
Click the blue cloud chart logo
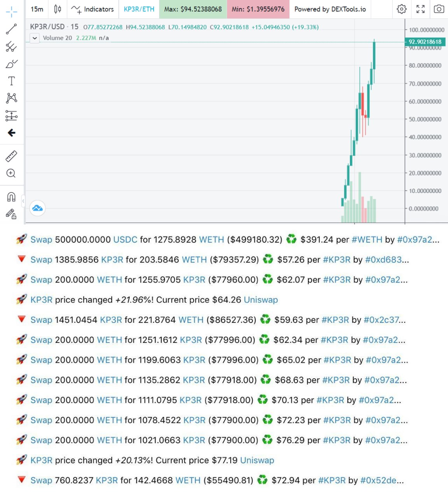38,208
